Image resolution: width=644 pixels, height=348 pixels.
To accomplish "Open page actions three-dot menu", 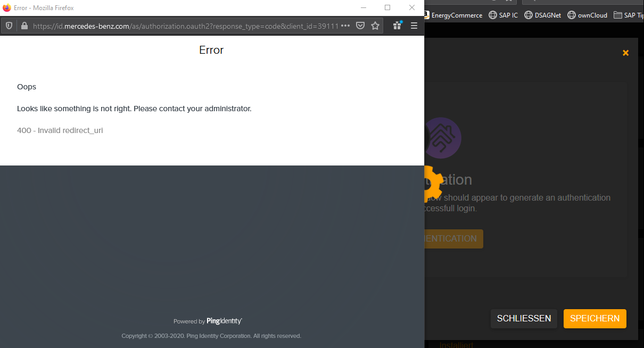I will pyautogui.click(x=345, y=26).
